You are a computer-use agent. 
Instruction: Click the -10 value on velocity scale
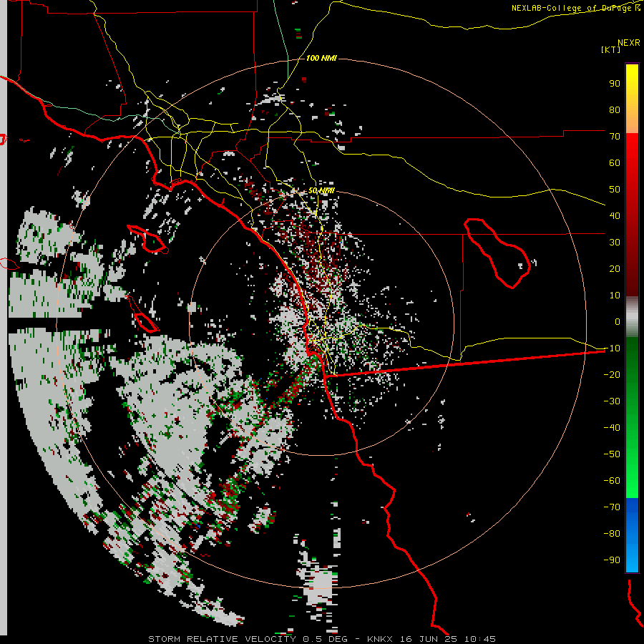612,348
